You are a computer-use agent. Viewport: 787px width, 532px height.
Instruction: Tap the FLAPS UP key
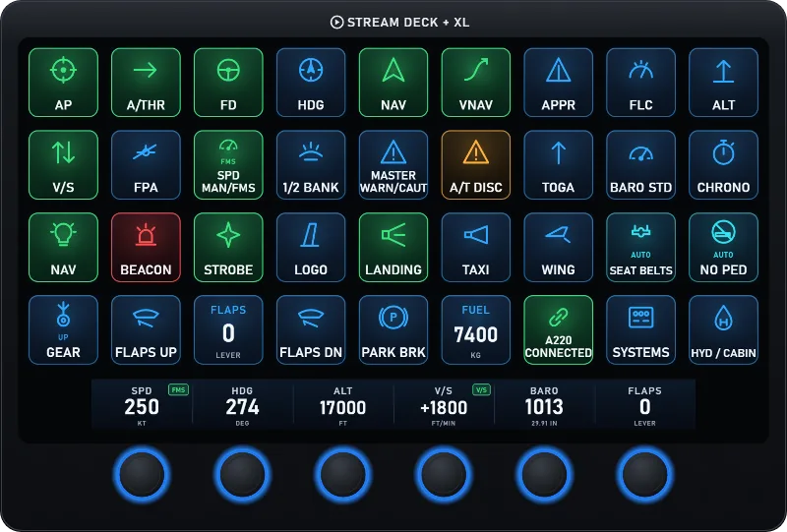pos(146,329)
